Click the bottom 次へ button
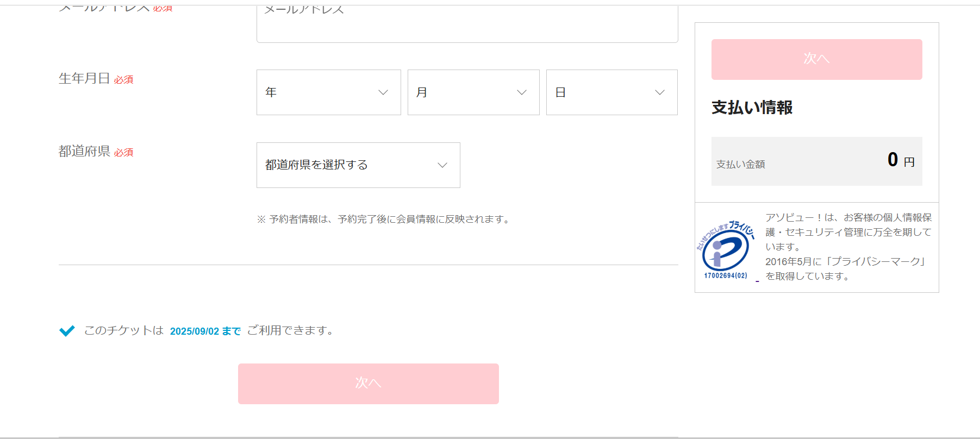Screen dimensions: 980x439 (368, 384)
